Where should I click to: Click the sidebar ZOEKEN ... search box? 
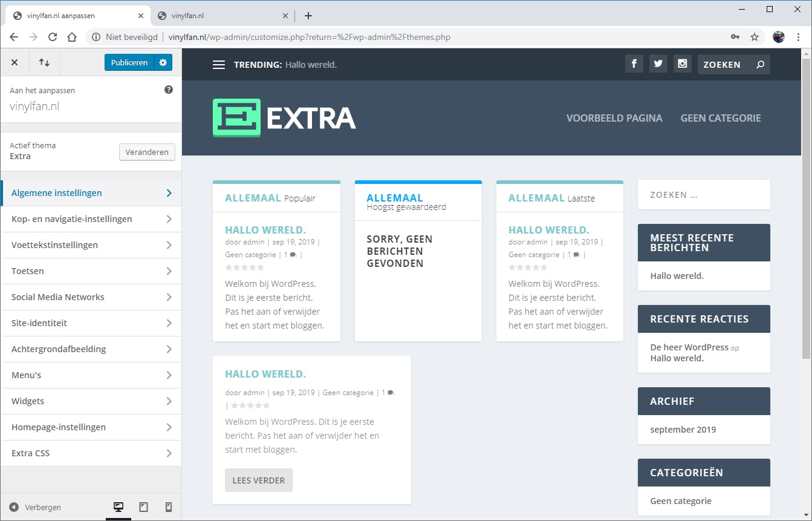(x=704, y=195)
